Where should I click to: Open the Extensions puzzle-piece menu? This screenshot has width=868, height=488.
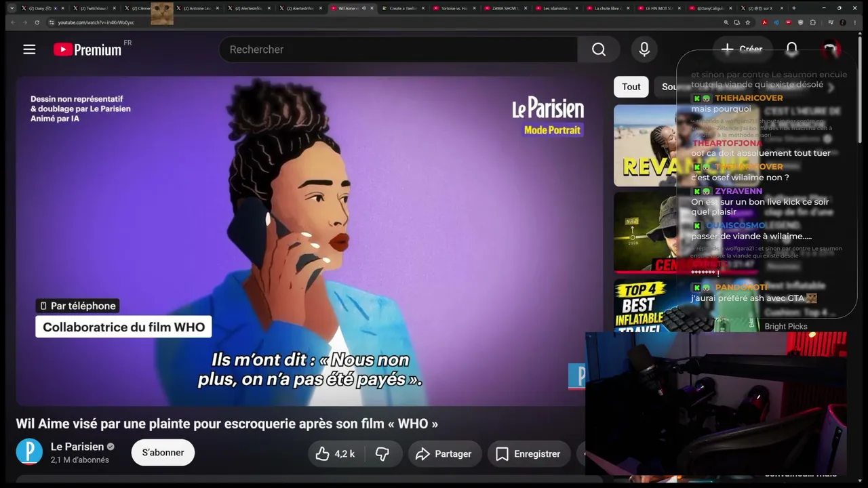pos(813,22)
